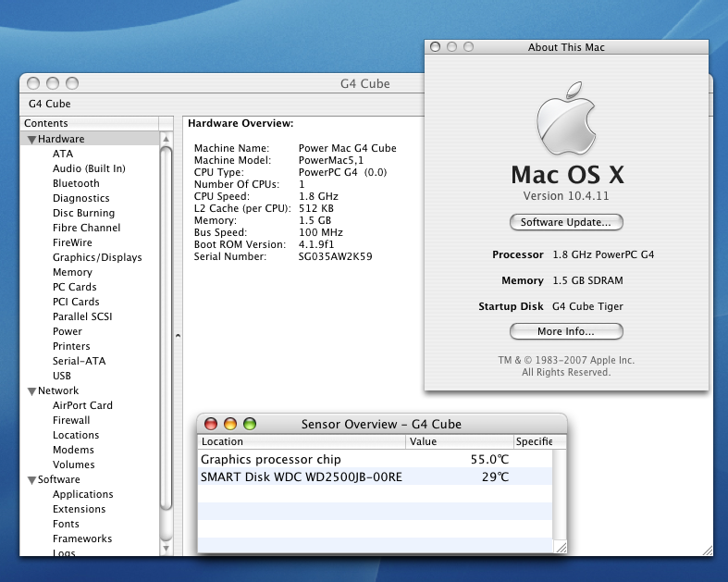Image resolution: width=728 pixels, height=582 pixels.
Task: Minimize Sensor Overview with the yellow button
Action: click(x=230, y=424)
